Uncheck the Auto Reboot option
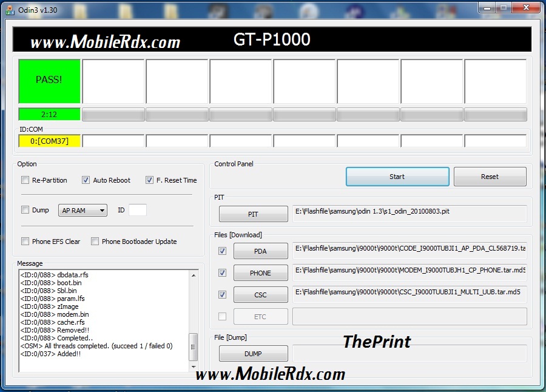 [86, 180]
